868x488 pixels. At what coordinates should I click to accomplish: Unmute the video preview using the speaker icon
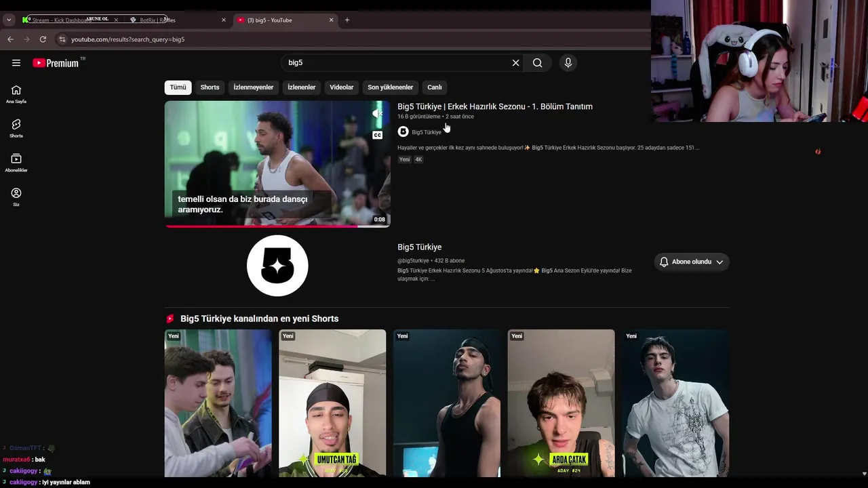[x=378, y=114]
